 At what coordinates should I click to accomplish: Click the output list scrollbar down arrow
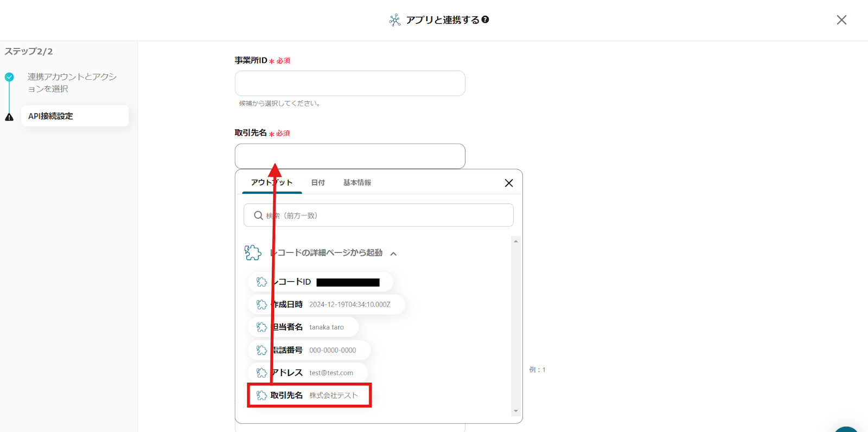click(x=516, y=411)
